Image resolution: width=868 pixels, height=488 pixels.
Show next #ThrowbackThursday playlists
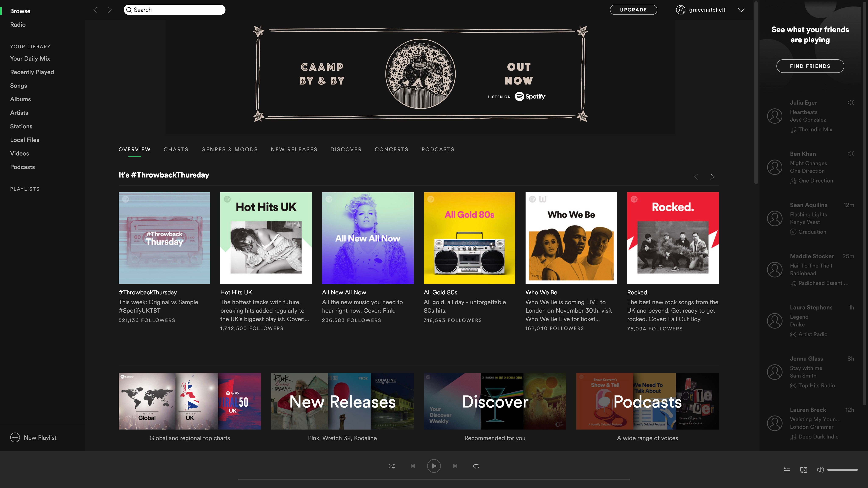(712, 177)
